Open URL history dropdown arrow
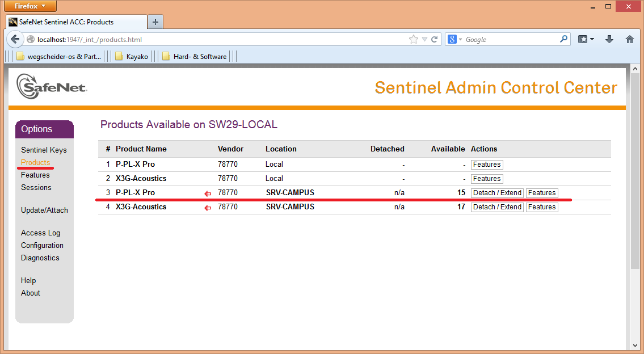644x354 pixels. tap(424, 39)
